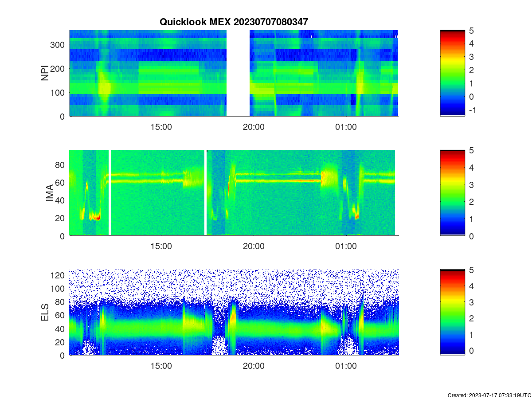Click the ELS panel colorbar
This screenshot has width=532, height=399.
(452, 312)
